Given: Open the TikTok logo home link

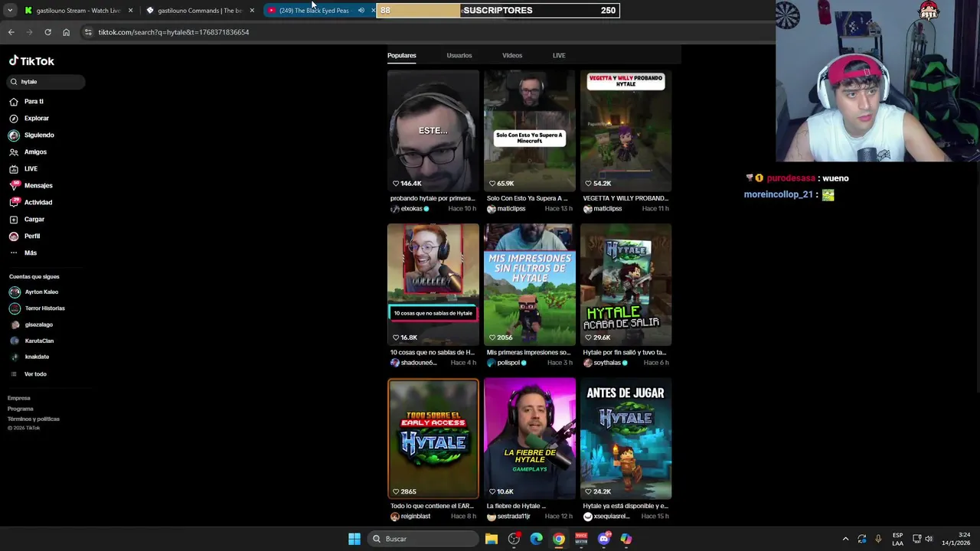Looking at the screenshot, I should 31,61.
